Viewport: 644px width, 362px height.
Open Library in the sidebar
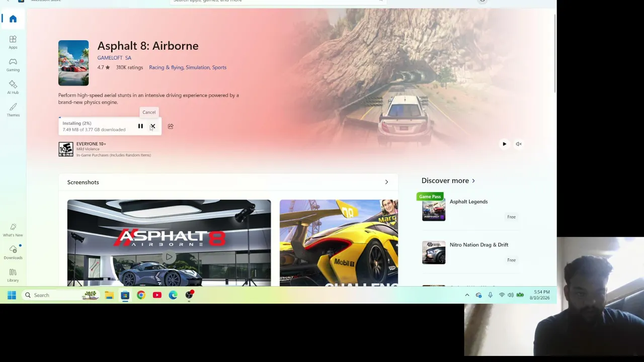13,275
